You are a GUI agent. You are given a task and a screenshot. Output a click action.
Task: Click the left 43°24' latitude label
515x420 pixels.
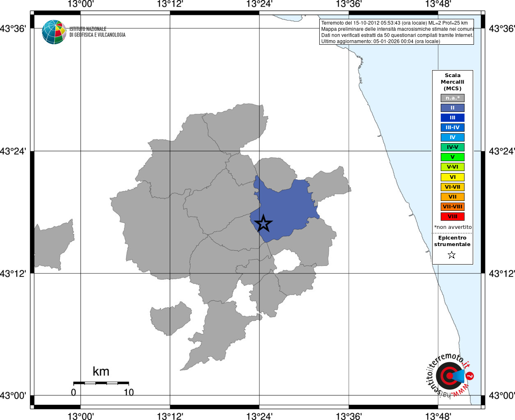[13, 151]
